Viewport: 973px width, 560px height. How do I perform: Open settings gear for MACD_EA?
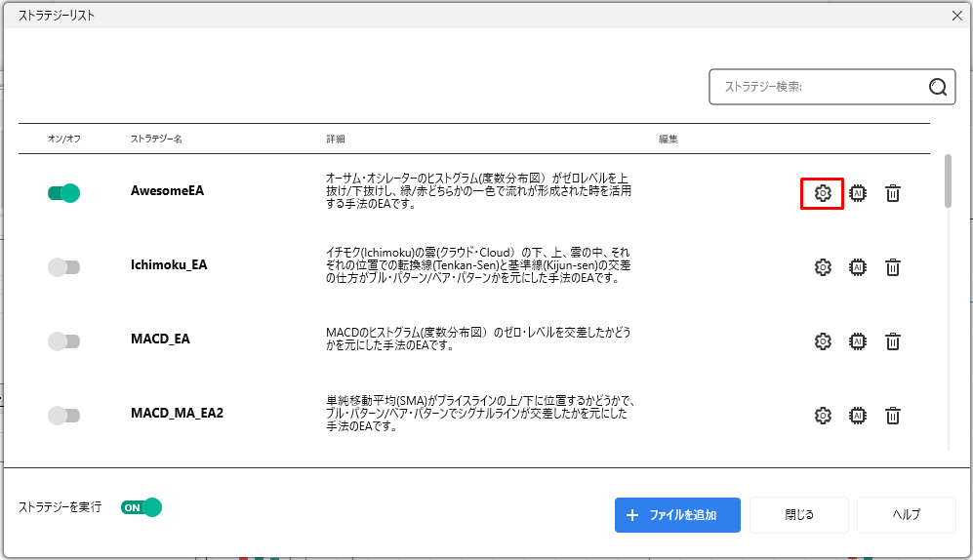pyautogui.click(x=822, y=341)
